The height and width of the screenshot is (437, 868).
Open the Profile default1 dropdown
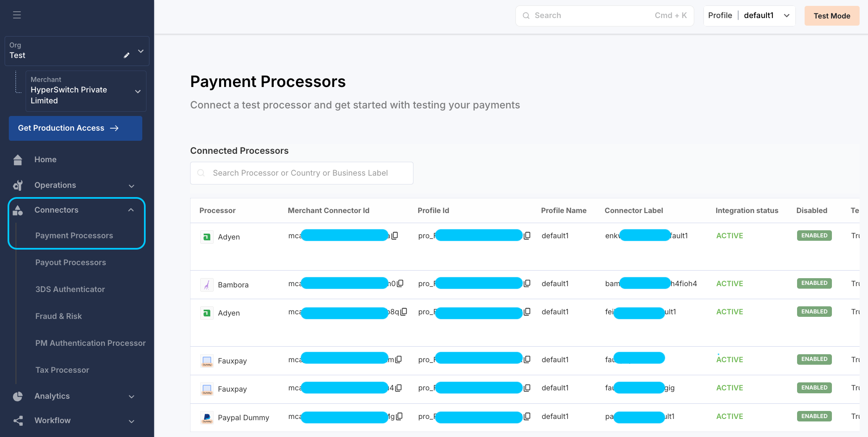pos(749,16)
